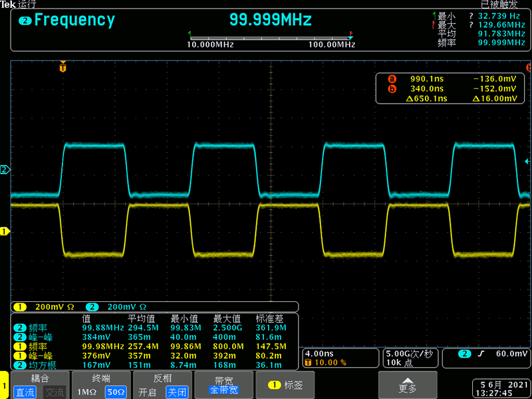The height and width of the screenshot is (399, 532).
Task: Select the channel 2 ground marker on left edge
Action: (5, 170)
